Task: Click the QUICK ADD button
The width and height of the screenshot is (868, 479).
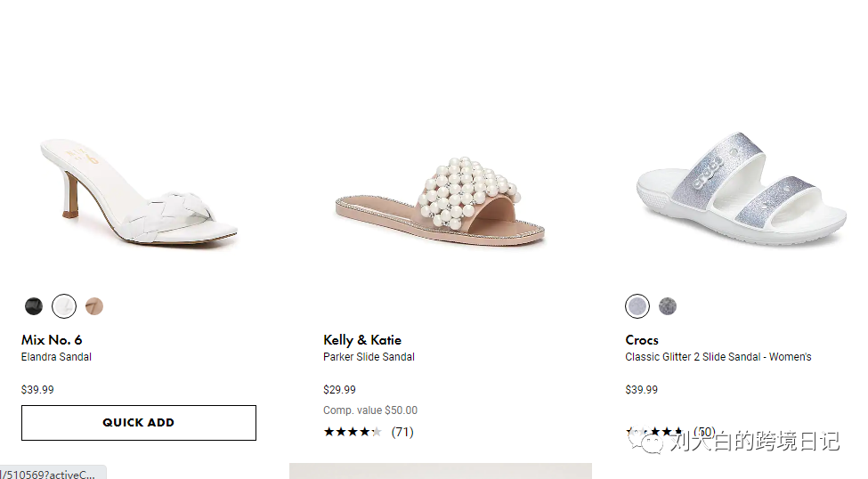Action: pos(139,423)
